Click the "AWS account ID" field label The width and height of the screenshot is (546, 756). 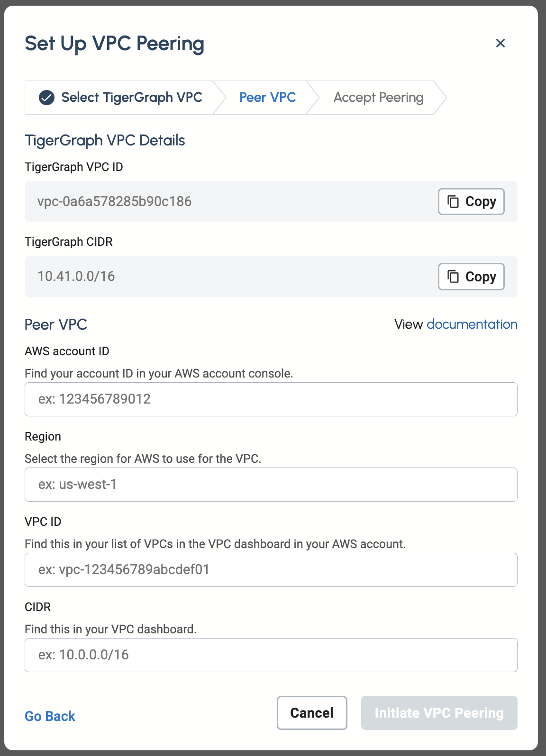point(67,351)
